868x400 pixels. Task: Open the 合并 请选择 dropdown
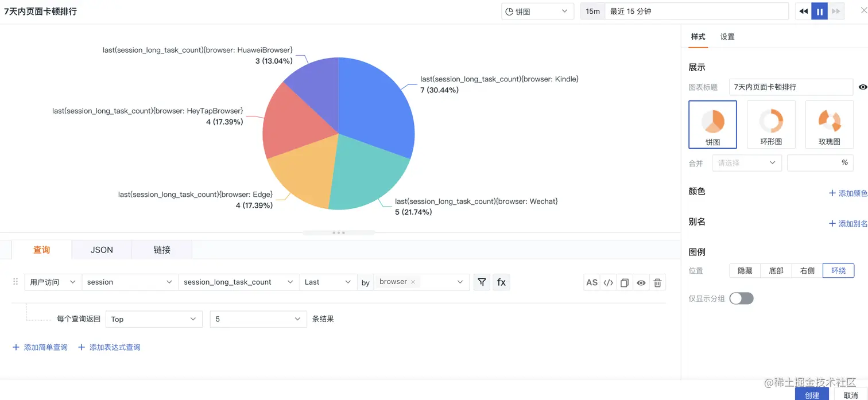[x=746, y=163]
